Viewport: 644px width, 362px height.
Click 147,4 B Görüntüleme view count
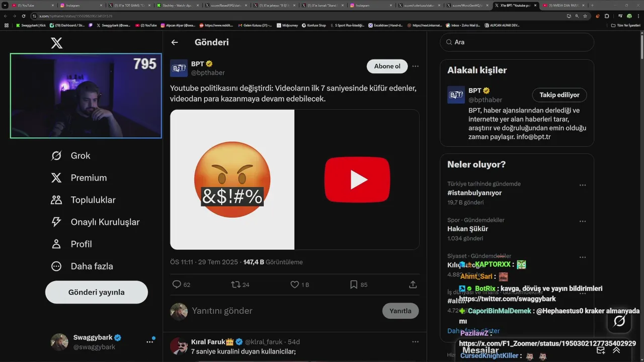pyautogui.click(x=273, y=262)
